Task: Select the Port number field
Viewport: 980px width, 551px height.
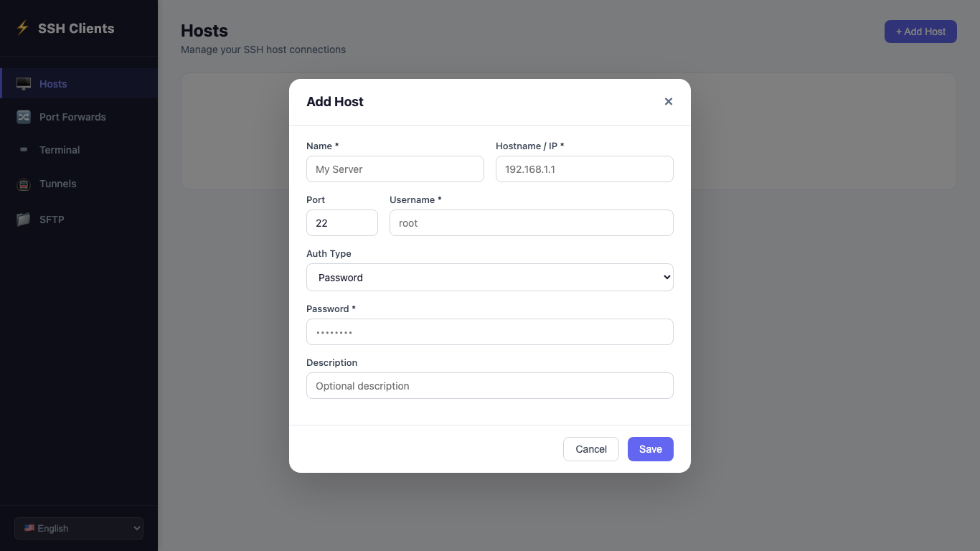Action: coord(341,223)
